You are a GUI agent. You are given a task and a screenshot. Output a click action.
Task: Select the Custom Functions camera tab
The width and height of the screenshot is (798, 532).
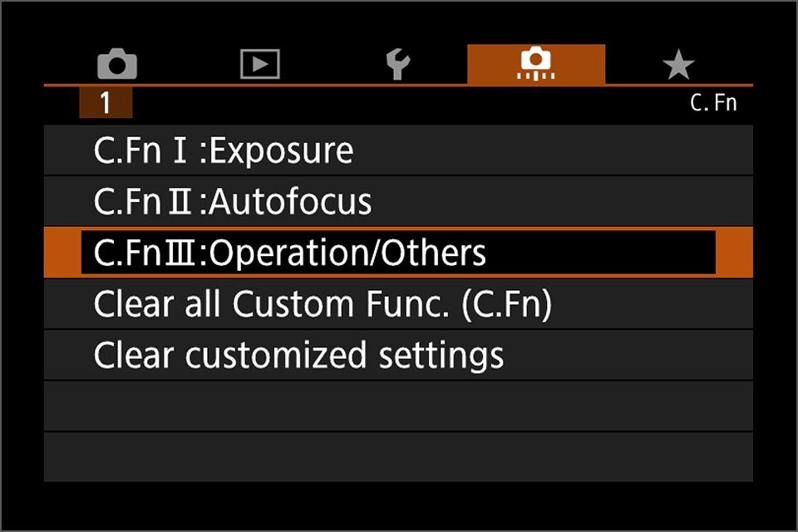tap(536, 64)
